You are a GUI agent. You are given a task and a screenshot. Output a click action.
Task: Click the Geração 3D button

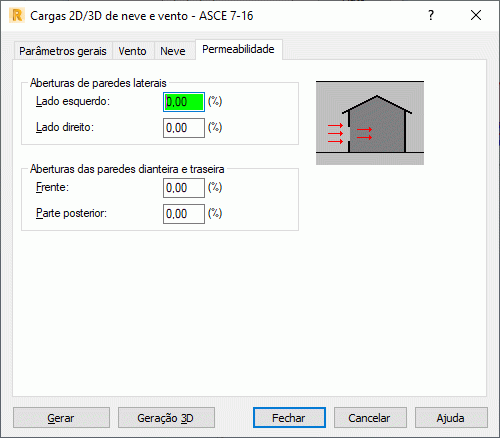pyautogui.click(x=166, y=418)
